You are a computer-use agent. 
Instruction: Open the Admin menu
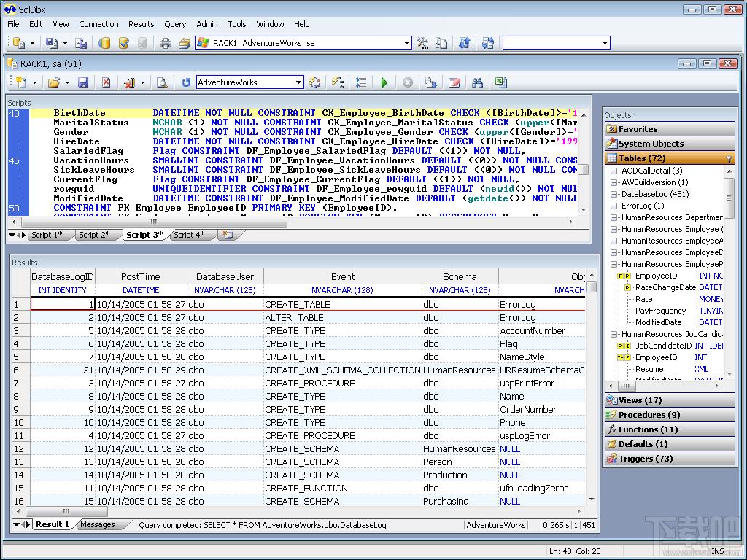pos(206,24)
